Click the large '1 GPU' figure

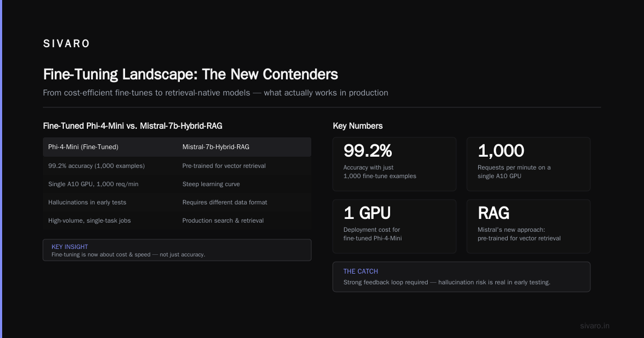pos(366,214)
